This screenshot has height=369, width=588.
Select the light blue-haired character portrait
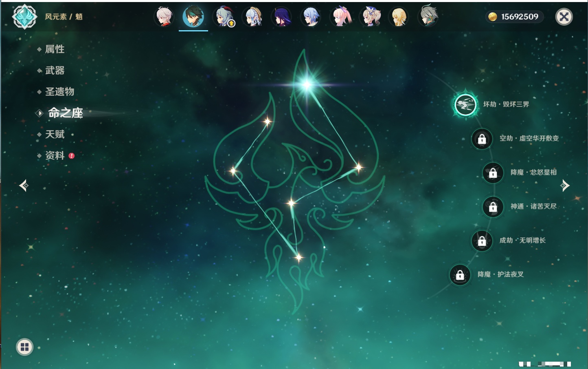pos(311,17)
